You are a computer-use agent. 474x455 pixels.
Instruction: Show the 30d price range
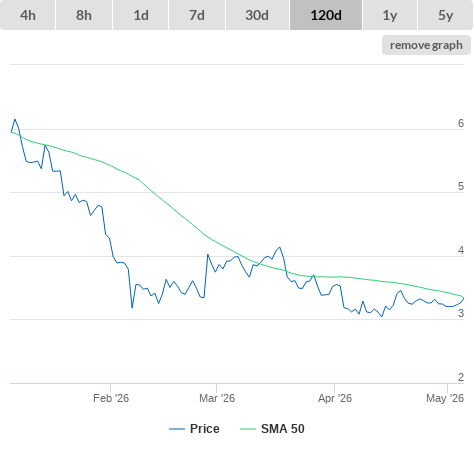click(x=257, y=15)
